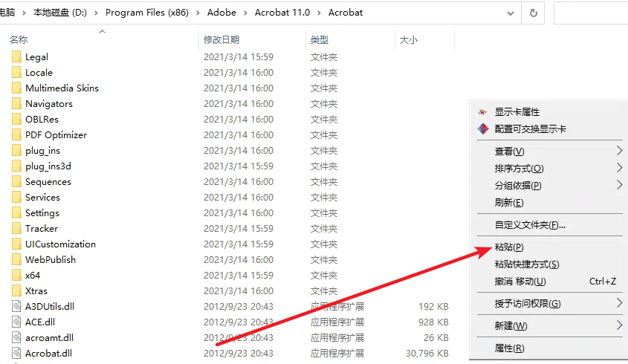The height and width of the screenshot is (364, 628).
Task: Select the Navigators folder icon
Action: pyautogui.click(x=16, y=104)
